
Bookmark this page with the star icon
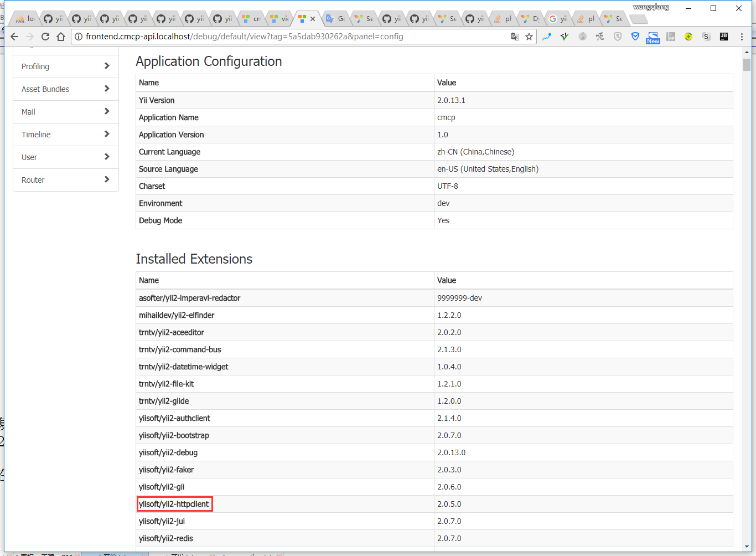pyautogui.click(x=529, y=37)
